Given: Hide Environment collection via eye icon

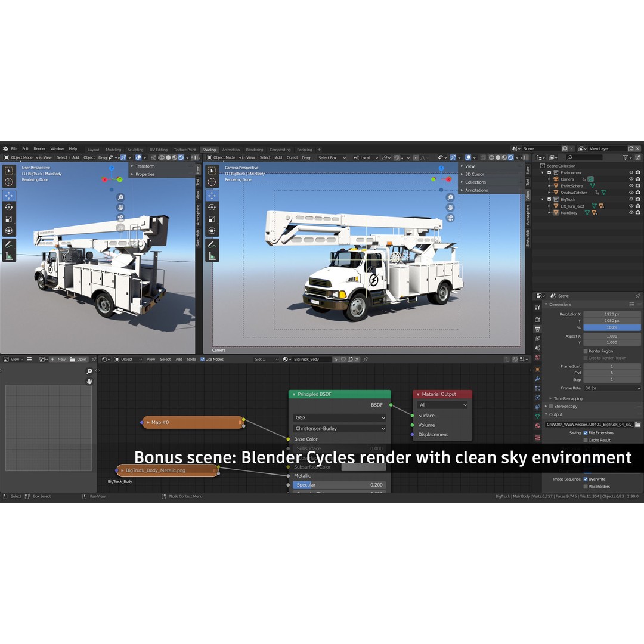Looking at the screenshot, I should [x=631, y=172].
